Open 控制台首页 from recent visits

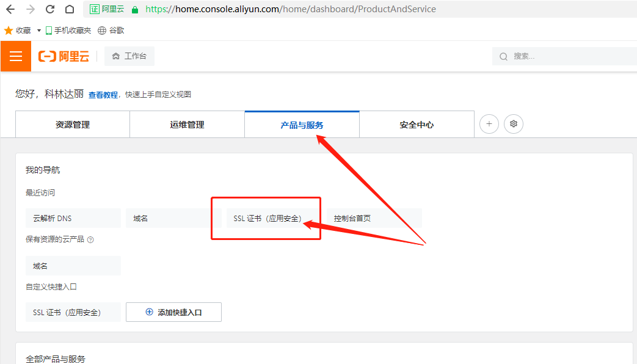(x=374, y=218)
